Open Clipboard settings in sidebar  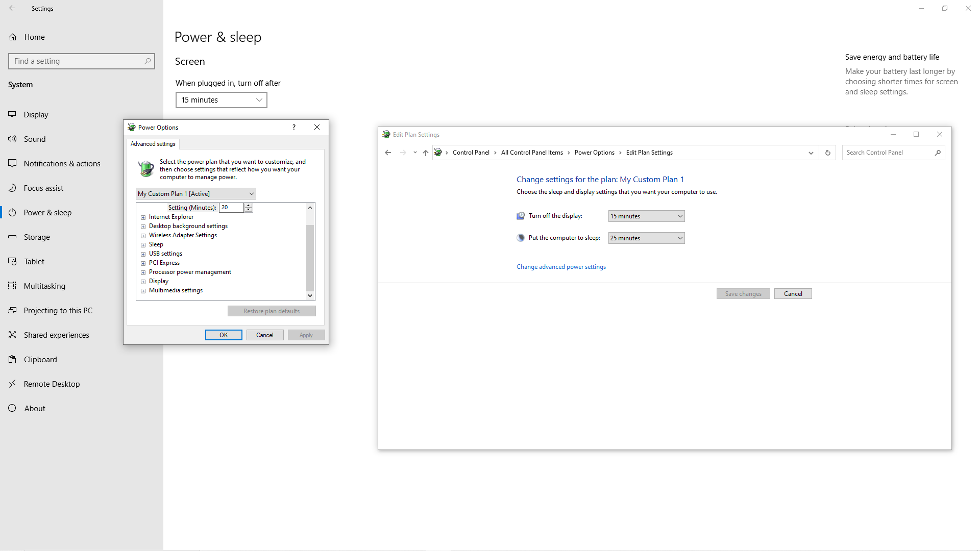pos(40,360)
